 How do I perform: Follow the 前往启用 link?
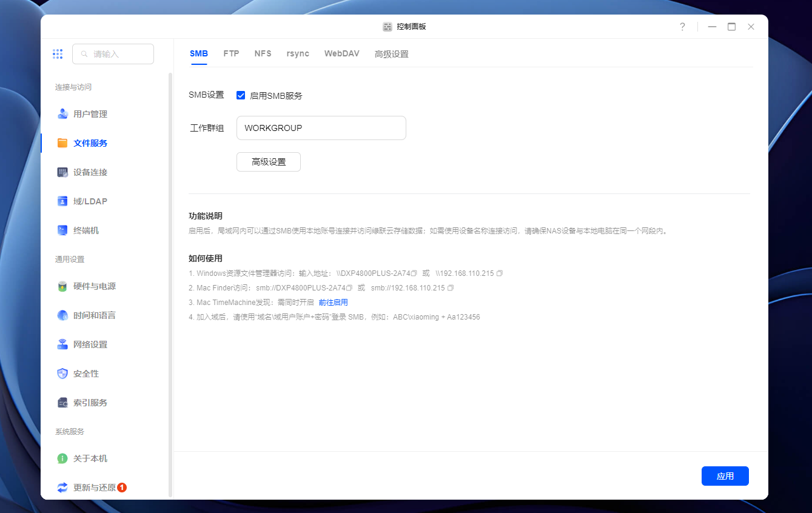[334, 303]
